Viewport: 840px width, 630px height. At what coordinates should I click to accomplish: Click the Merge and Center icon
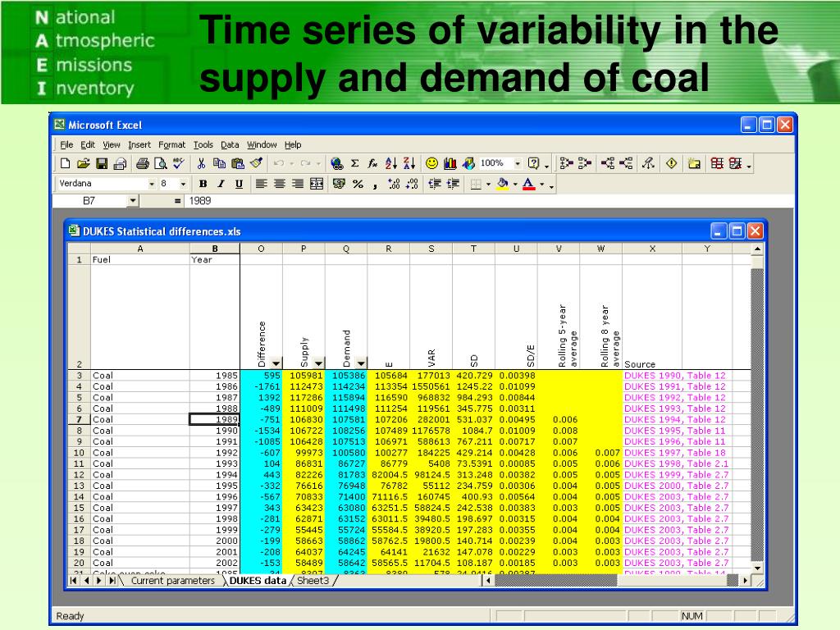[317, 184]
